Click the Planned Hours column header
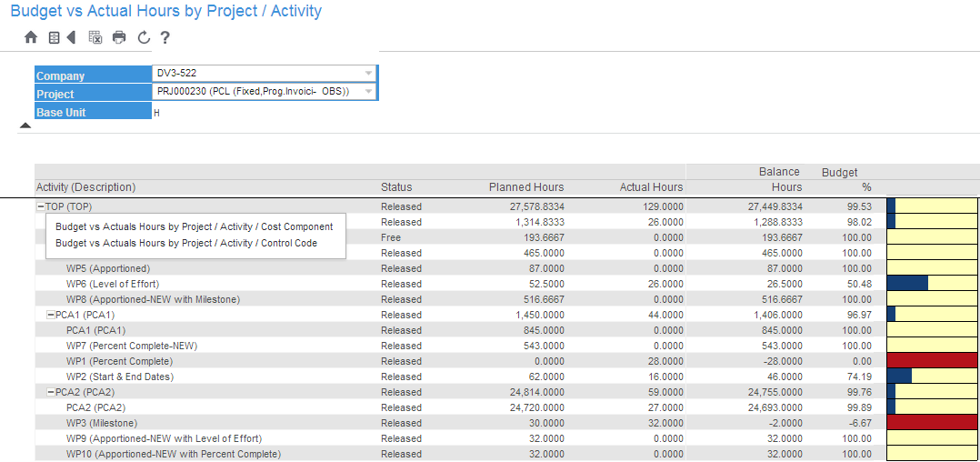Viewport: 980px width, 462px height. coord(525,187)
